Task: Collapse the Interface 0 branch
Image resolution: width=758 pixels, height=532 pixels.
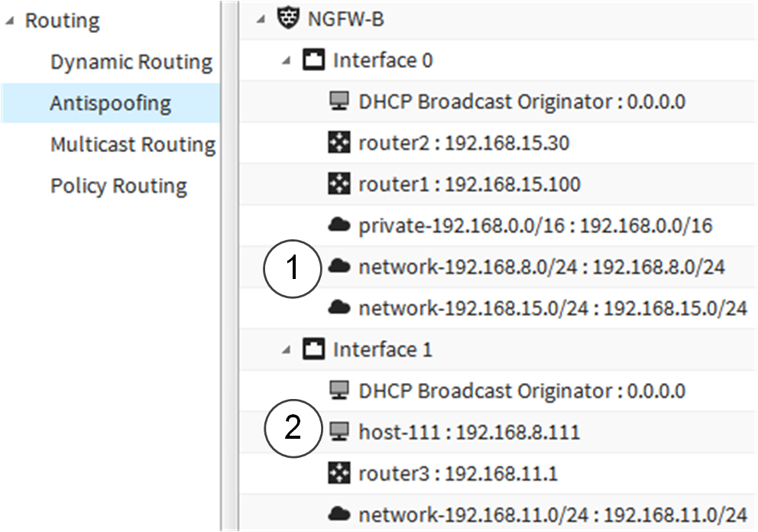Action: [x=287, y=61]
